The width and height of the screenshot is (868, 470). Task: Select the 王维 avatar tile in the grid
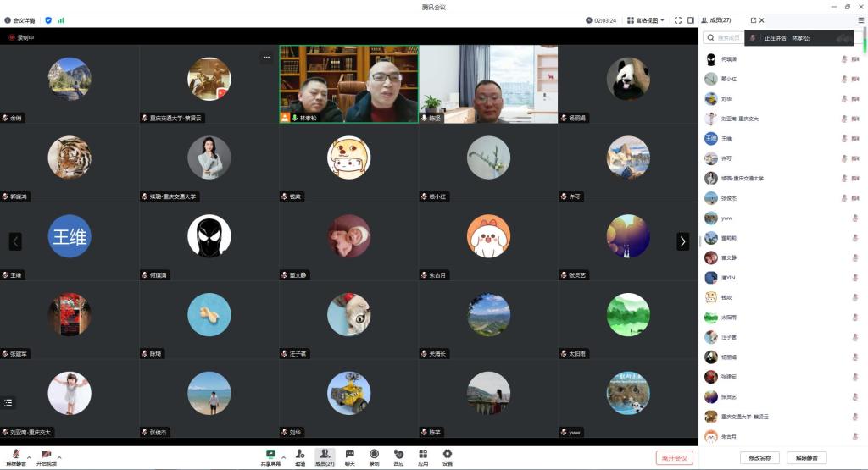[70, 236]
